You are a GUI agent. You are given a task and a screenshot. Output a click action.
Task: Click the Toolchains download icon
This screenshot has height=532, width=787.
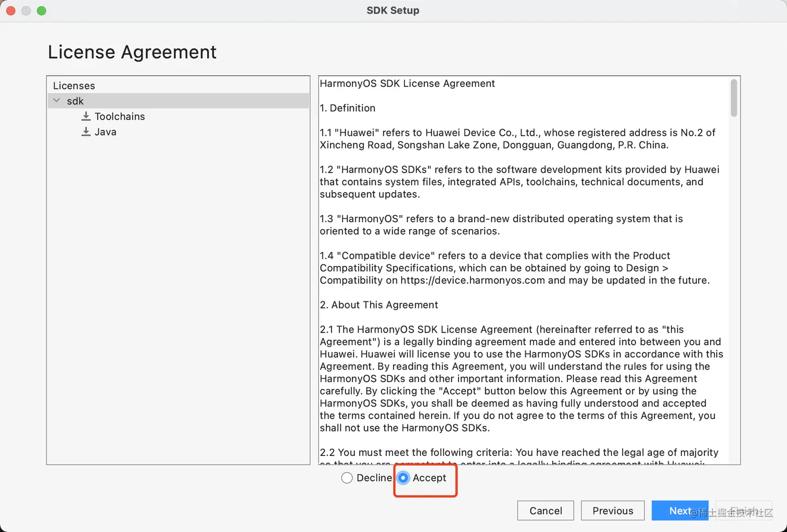tap(86, 116)
